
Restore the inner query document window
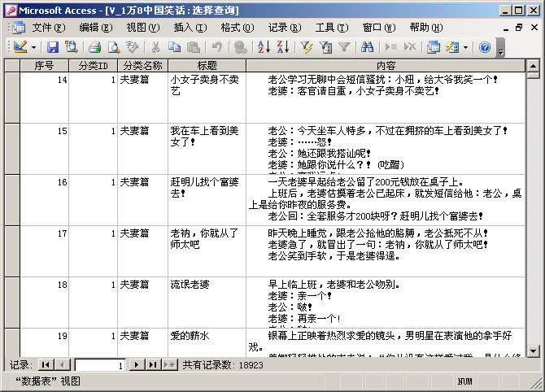pos(519,28)
